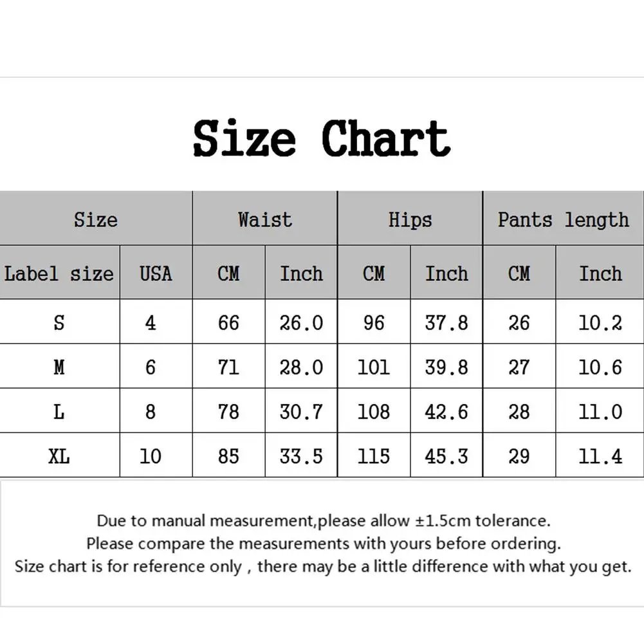Click the Size Chart title
Viewport: 644px width, 644px height.
click(x=322, y=138)
